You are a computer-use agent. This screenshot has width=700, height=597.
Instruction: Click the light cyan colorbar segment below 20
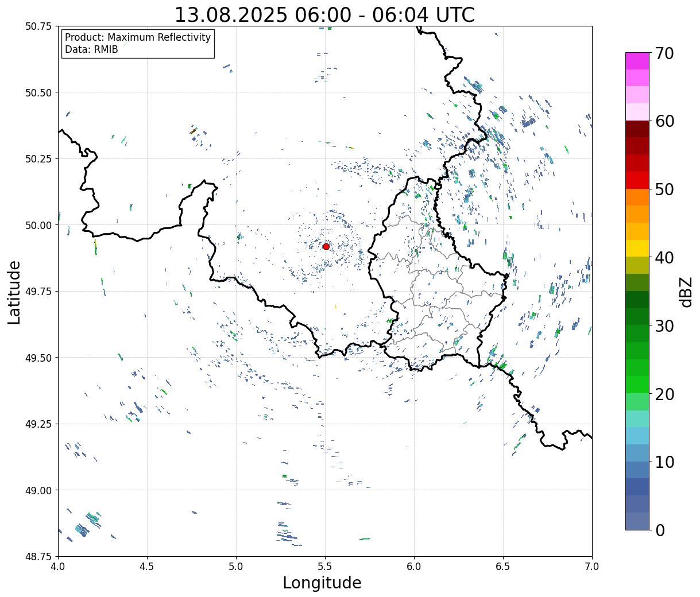(637, 419)
